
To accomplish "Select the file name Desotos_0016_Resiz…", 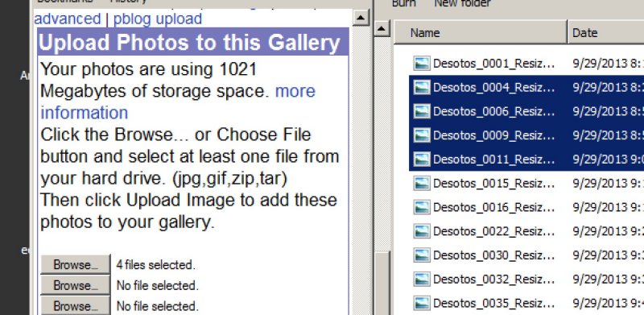I will pos(494,207).
